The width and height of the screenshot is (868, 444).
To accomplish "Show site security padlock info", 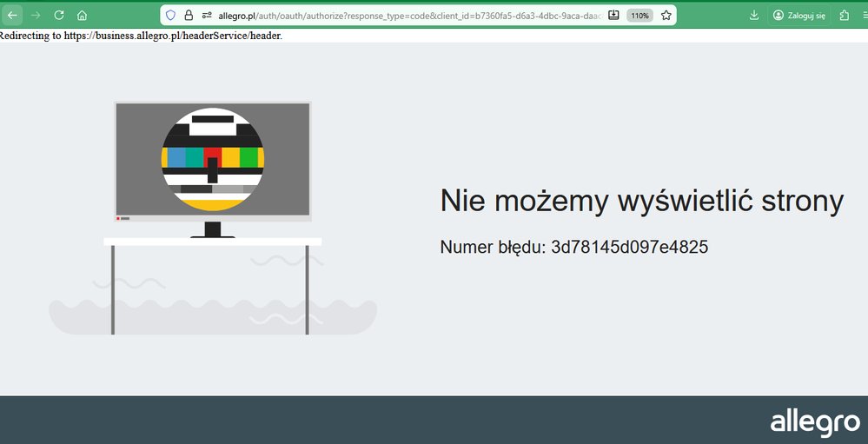I will tap(189, 16).
